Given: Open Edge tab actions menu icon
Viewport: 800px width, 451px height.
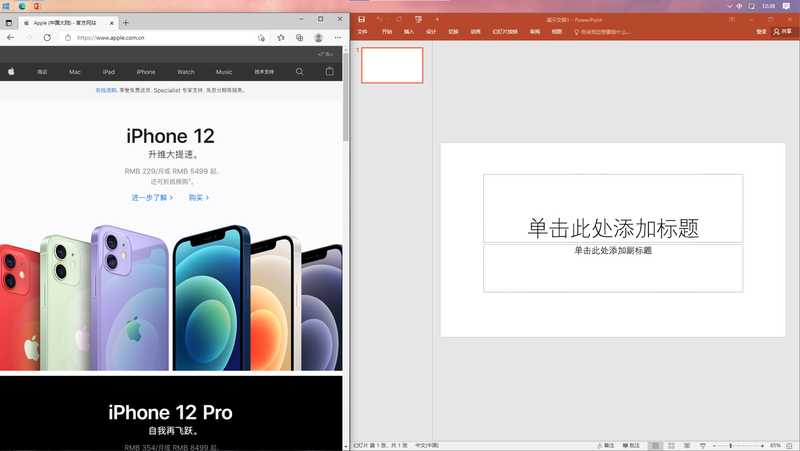Looking at the screenshot, I should [9, 23].
